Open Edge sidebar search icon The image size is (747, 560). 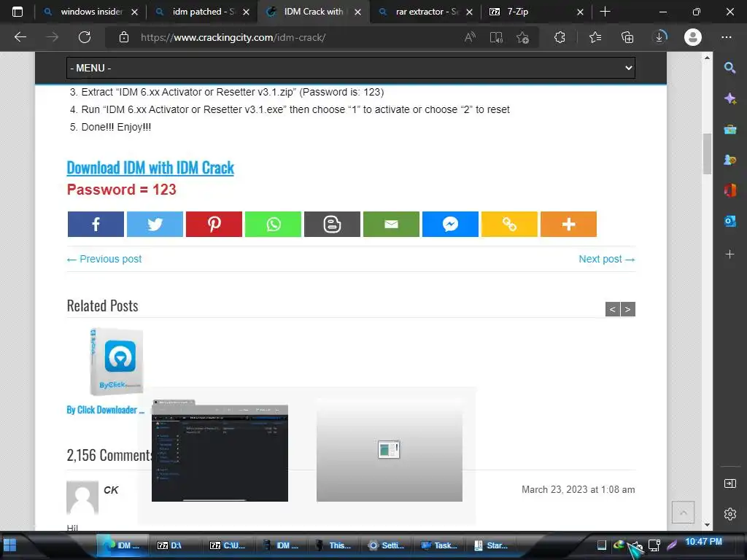729,68
